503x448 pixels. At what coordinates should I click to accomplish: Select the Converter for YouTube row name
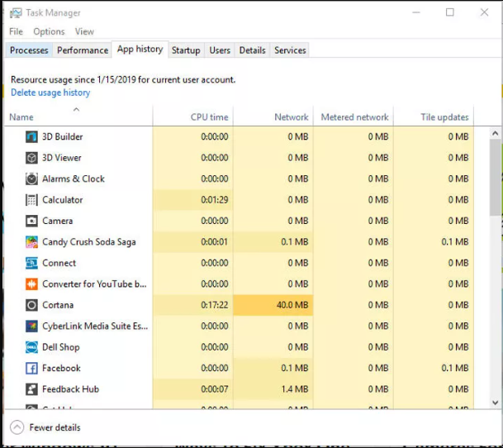94,284
